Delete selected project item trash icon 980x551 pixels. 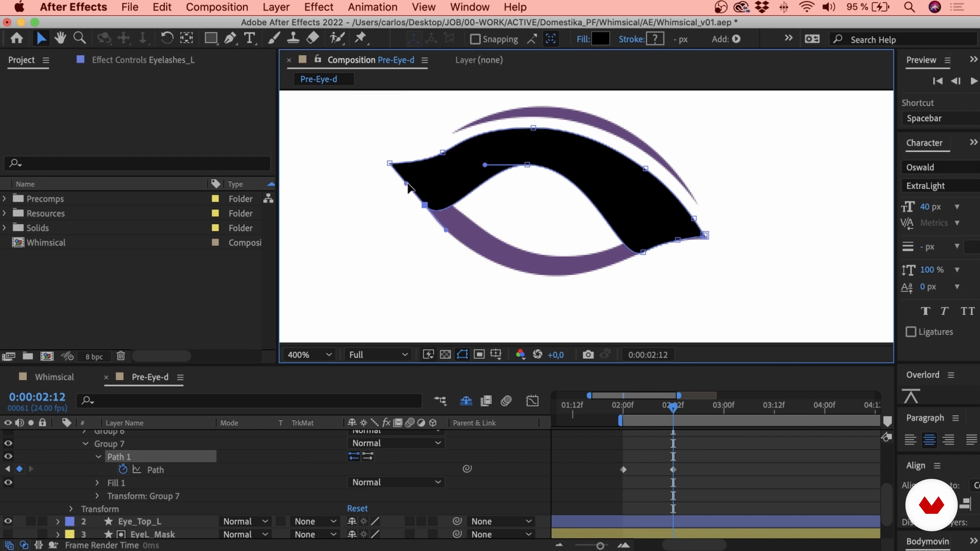coord(121,356)
